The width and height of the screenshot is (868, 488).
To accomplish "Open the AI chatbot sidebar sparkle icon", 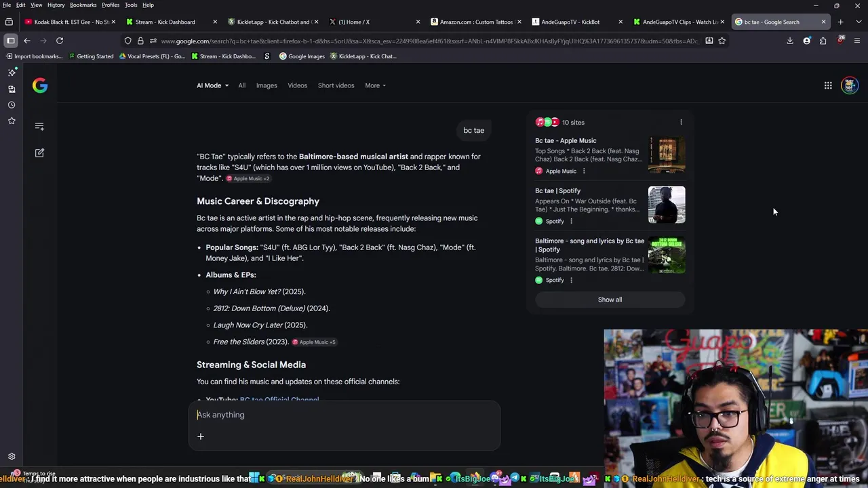I will click(x=12, y=72).
